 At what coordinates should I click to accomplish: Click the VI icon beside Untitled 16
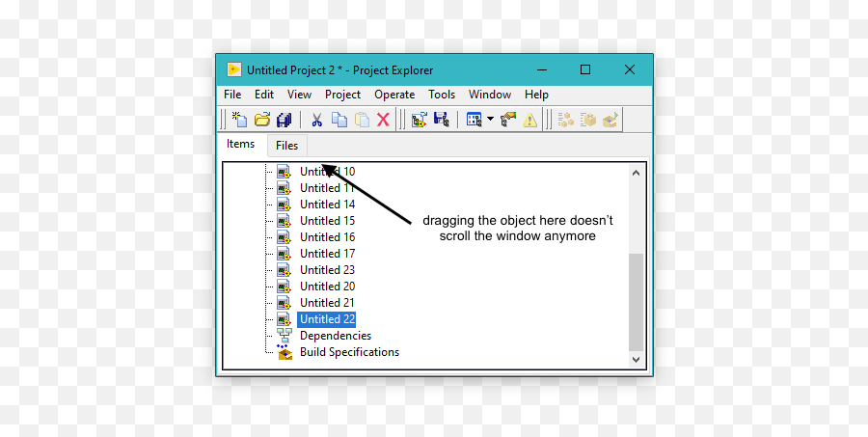tap(284, 237)
